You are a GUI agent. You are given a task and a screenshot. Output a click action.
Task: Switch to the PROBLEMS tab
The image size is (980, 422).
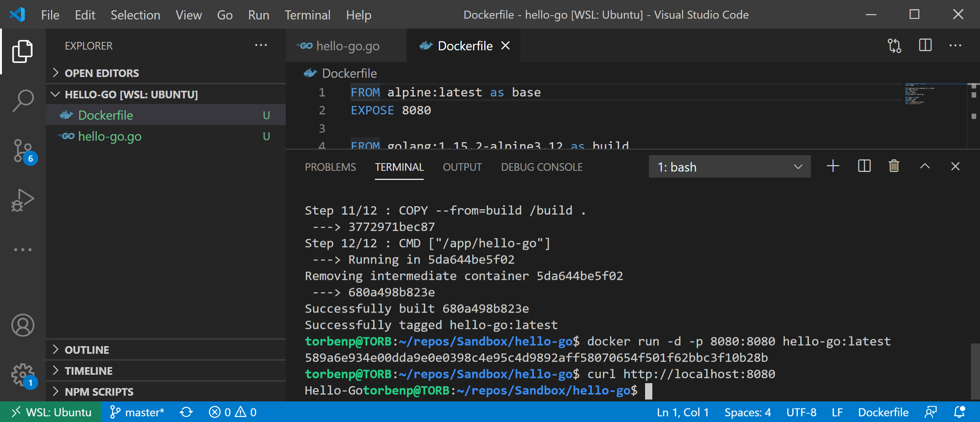[x=330, y=167]
